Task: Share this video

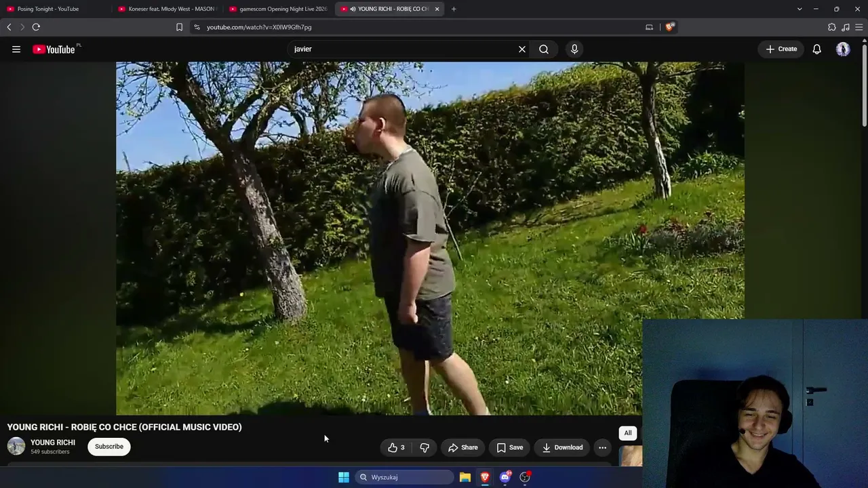Action: (463, 447)
